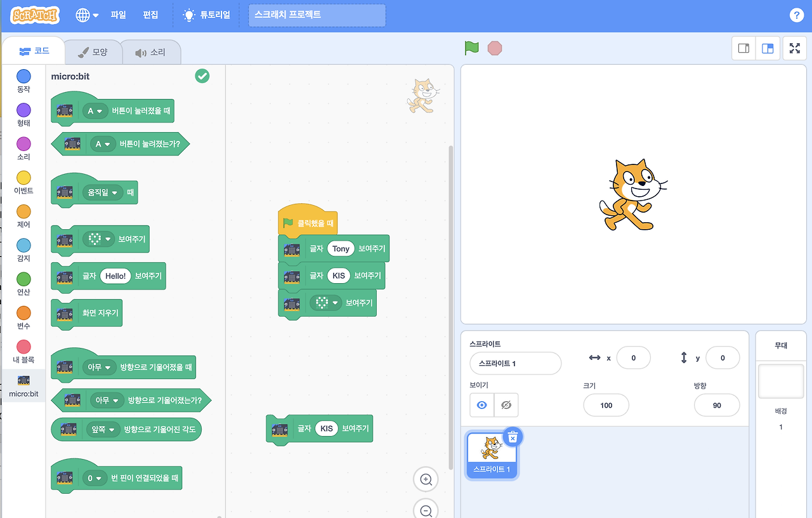Hide the sprite with crossed-eye icon
This screenshot has height=518, width=812.
[x=506, y=405]
